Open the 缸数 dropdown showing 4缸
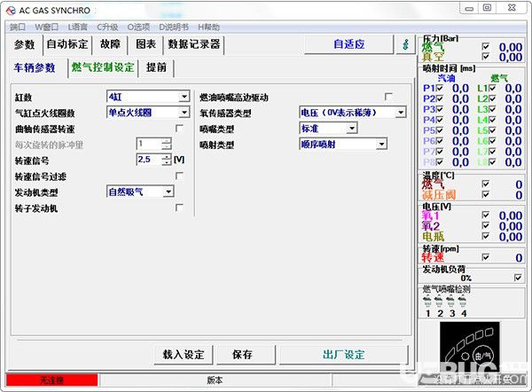 pos(184,97)
